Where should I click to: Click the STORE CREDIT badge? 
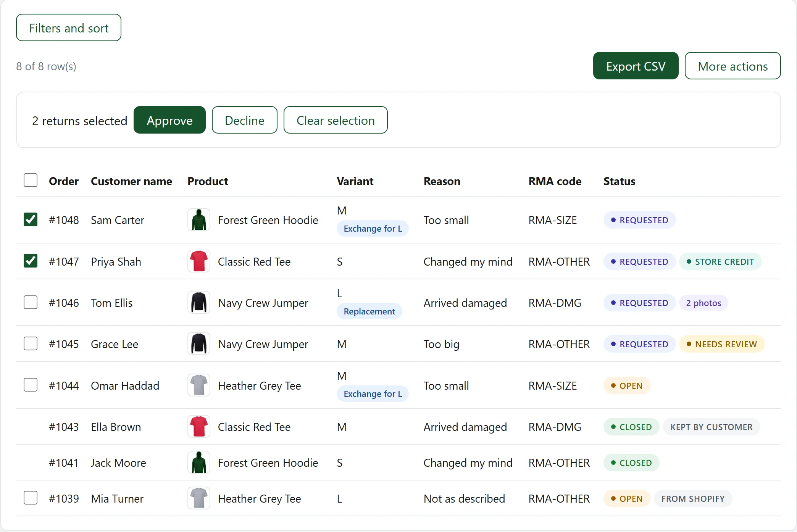[720, 262]
